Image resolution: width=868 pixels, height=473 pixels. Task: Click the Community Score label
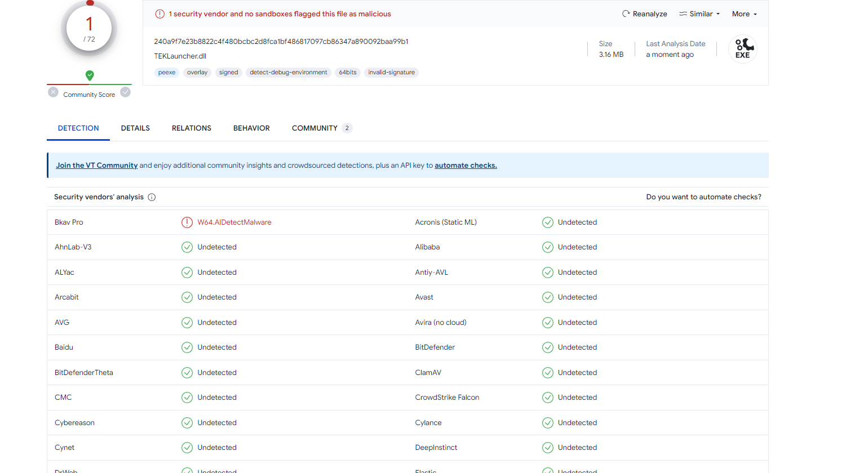89,95
